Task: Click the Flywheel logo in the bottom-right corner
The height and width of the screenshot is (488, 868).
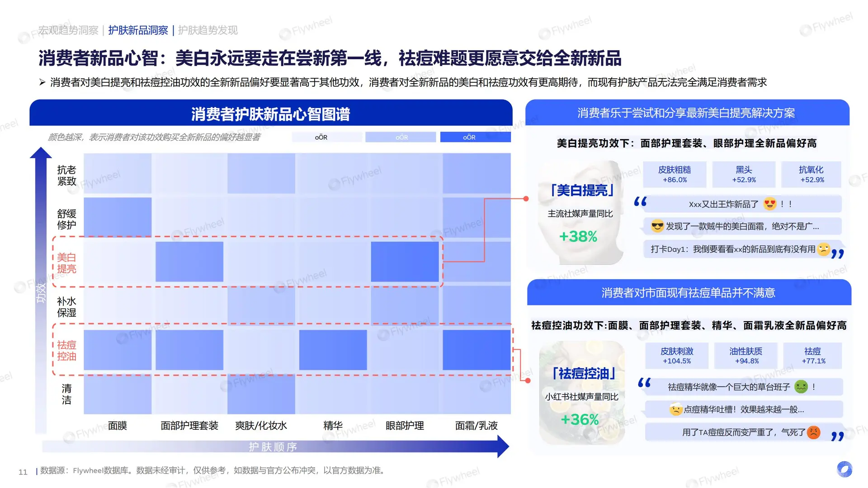Action: point(844,469)
